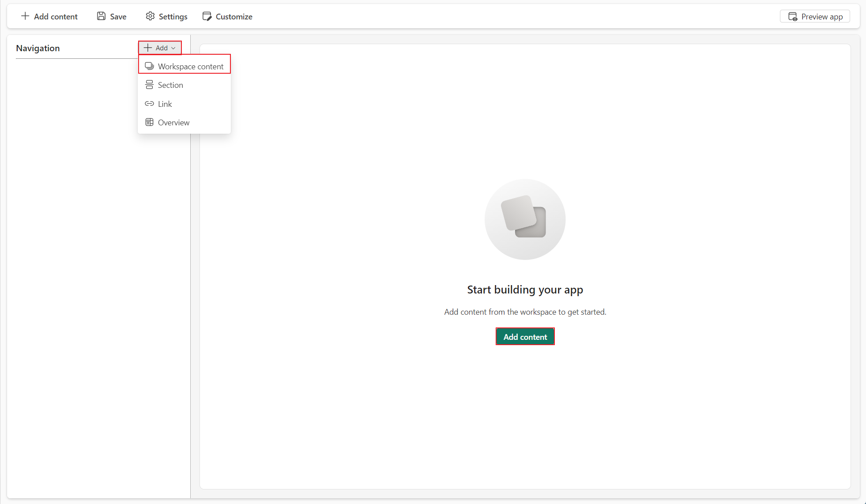The image size is (866, 504).
Task: Click the Settings gear icon
Action: tap(150, 16)
